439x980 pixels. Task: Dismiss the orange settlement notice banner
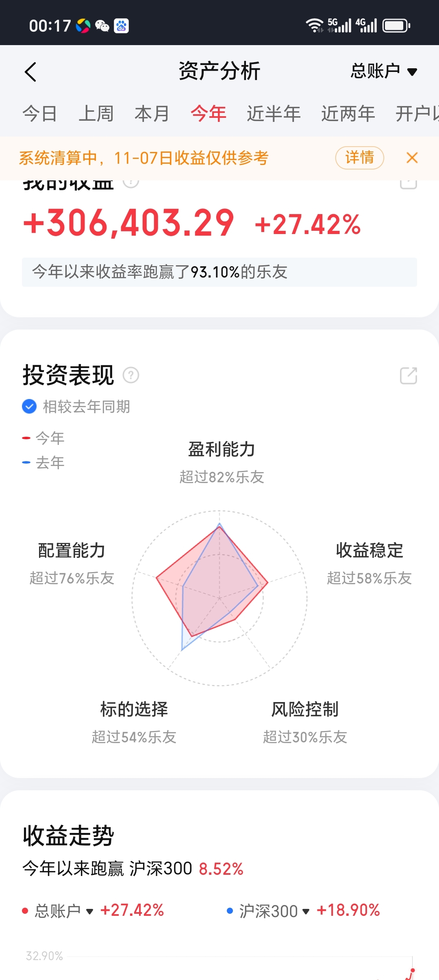pyautogui.click(x=412, y=158)
